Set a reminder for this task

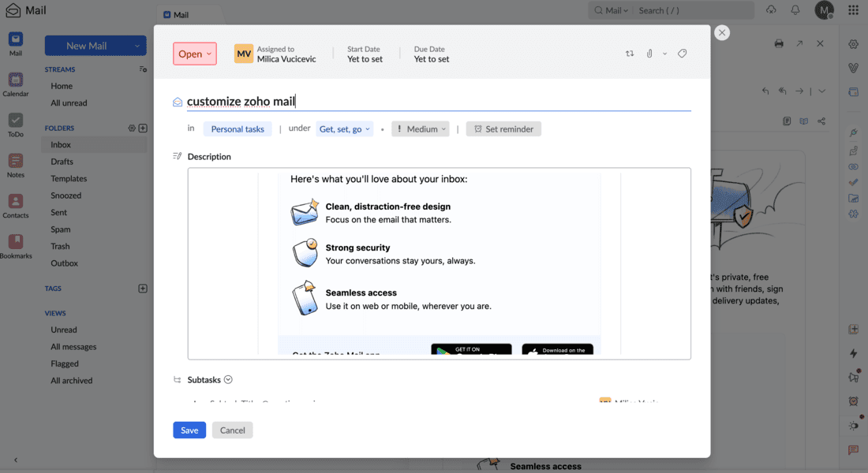click(x=503, y=128)
